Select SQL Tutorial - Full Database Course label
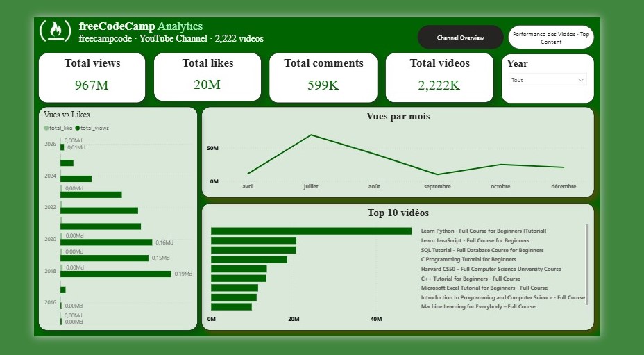The height and width of the screenshot is (355, 644). (x=482, y=250)
